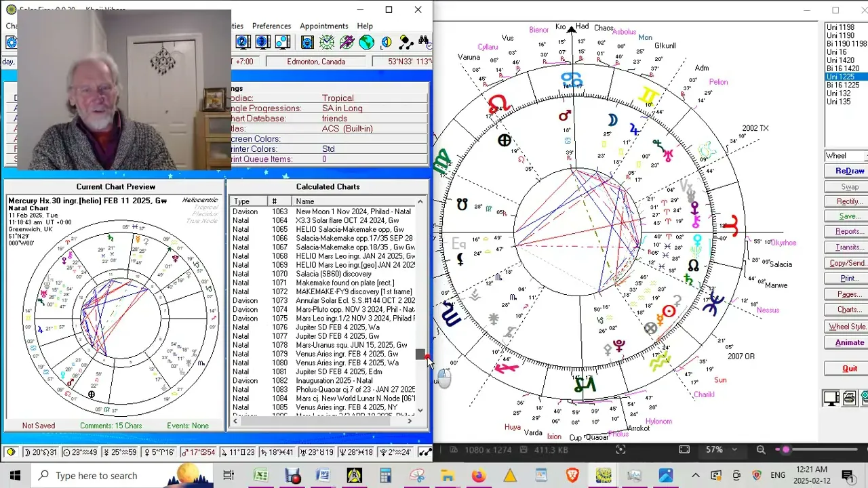Open Firefox from the taskbar
868x488 pixels.
click(479, 475)
